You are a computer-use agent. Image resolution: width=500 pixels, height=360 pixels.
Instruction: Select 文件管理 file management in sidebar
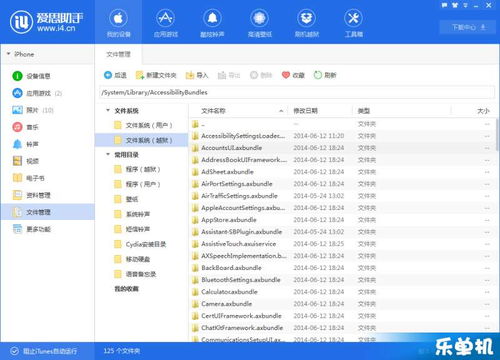pos(47,212)
